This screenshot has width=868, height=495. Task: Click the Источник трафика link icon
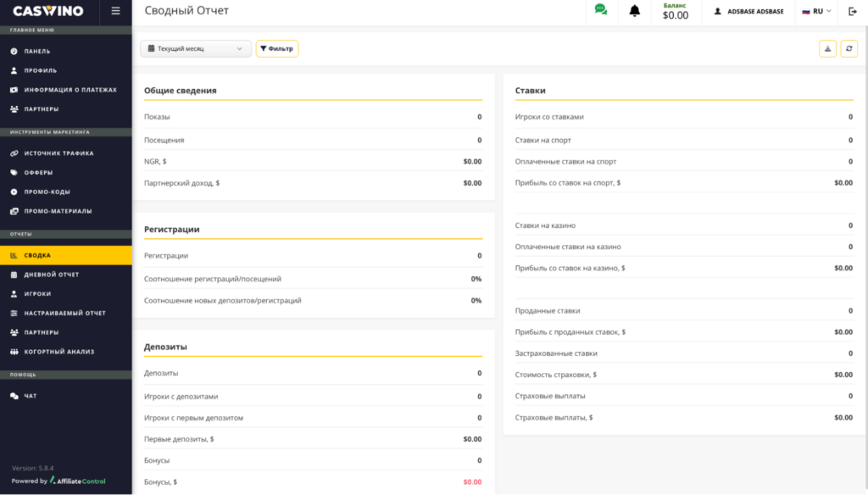point(14,153)
